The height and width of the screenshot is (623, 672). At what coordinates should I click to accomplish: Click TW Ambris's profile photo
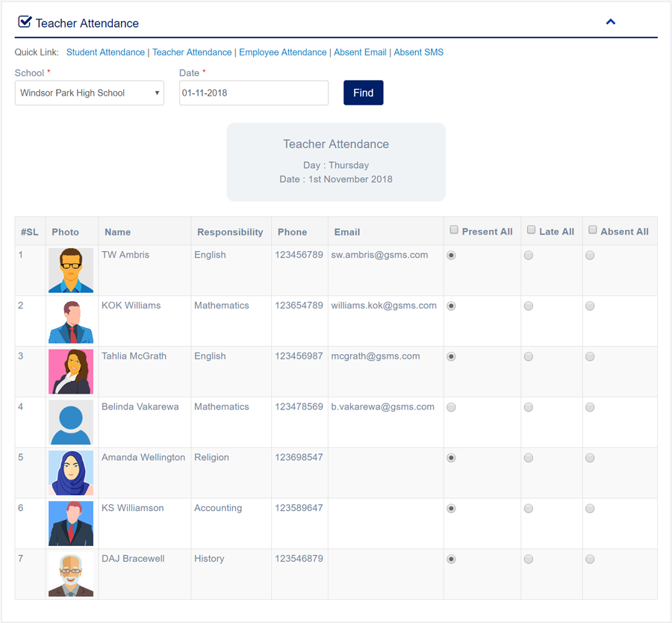tap(71, 270)
